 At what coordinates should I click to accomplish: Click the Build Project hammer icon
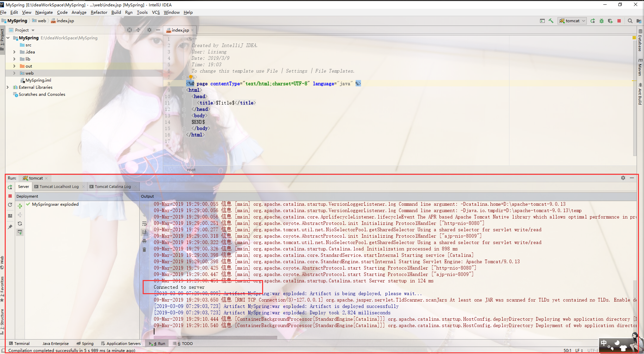pos(551,21)
